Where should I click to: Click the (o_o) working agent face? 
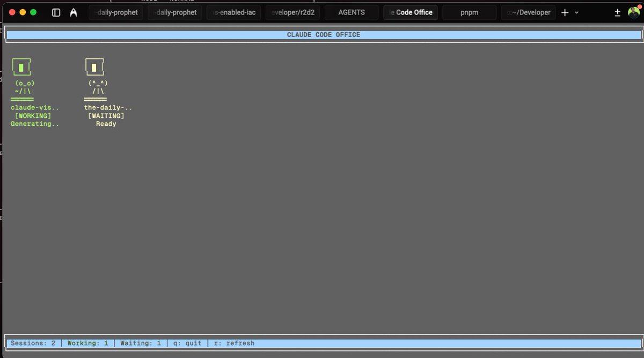click(25, 83)
